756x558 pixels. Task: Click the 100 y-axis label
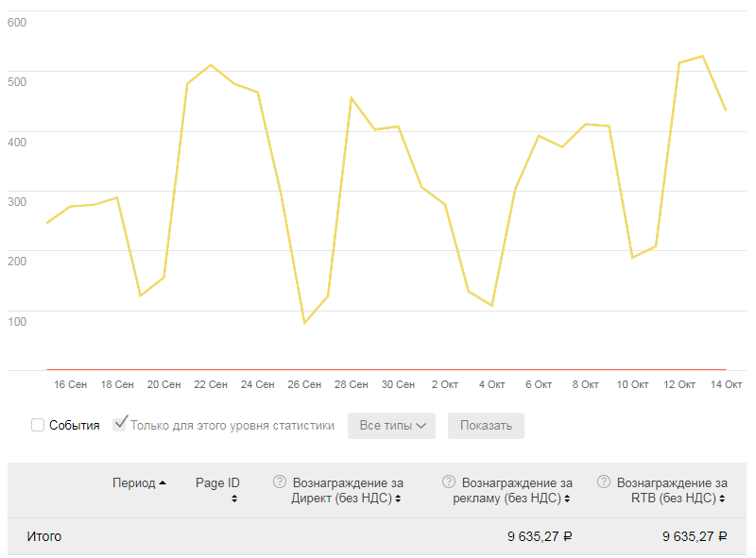[x=17, y=321]
